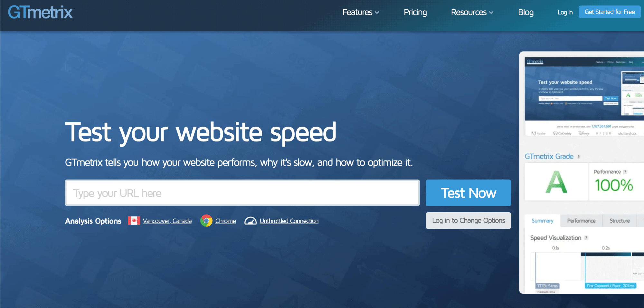Focus the Type your URL here field

pyautogui.click(x=242, y=193)
